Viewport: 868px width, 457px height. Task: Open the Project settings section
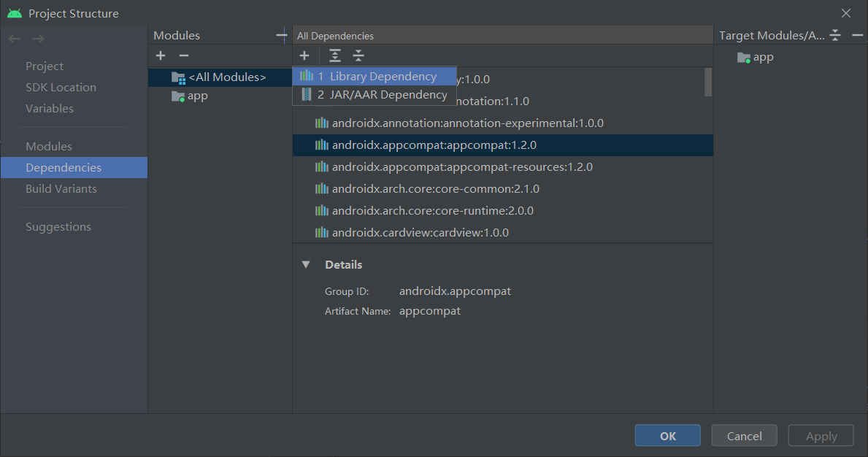pyautogui.click(x=45, y=66)
